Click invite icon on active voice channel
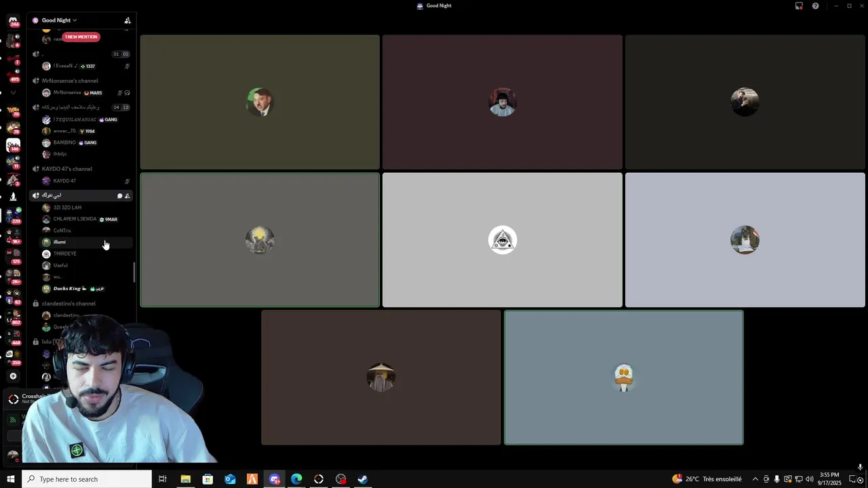 [x=127, y=196]
